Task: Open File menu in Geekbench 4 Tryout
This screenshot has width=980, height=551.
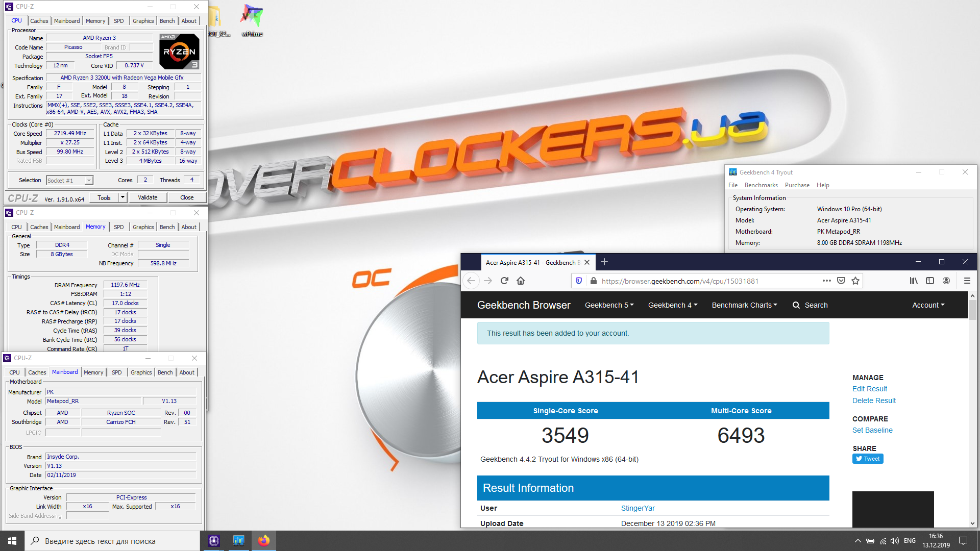Action: pos(733,185)
